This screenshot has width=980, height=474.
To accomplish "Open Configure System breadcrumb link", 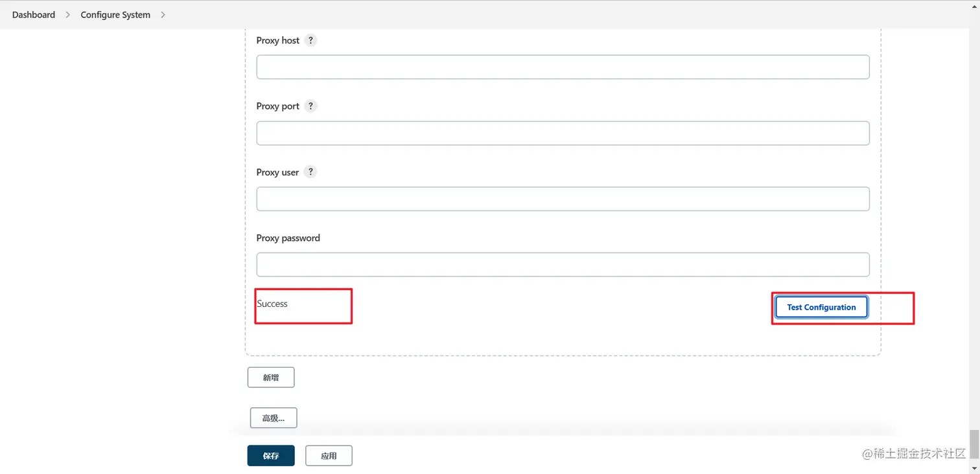I will [115, 15].
